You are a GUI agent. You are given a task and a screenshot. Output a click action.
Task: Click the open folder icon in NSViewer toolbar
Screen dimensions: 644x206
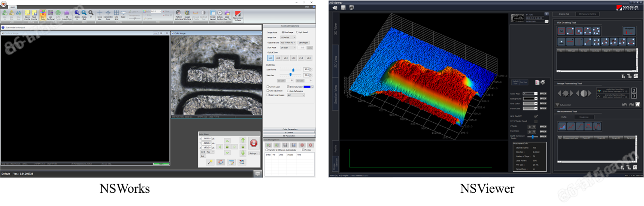pyautogui.click(x=335, y=8)
